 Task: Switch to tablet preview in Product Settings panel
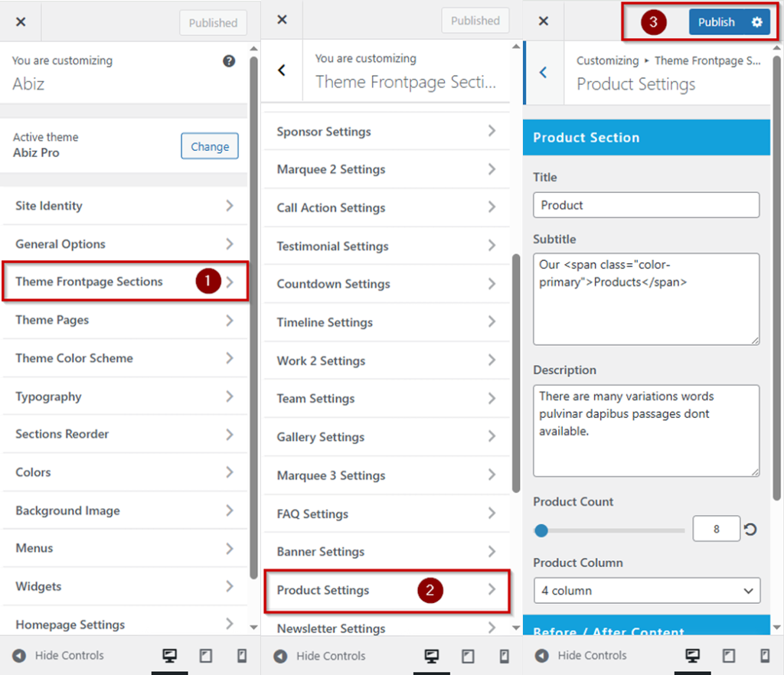click(729, 656)
